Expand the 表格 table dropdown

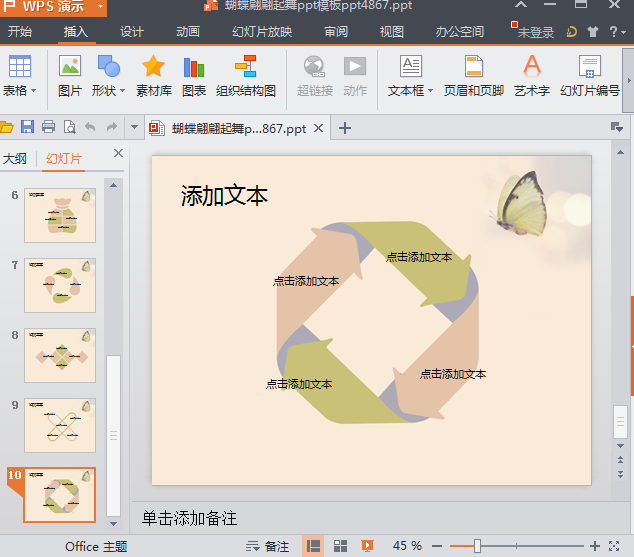(34, 91)
